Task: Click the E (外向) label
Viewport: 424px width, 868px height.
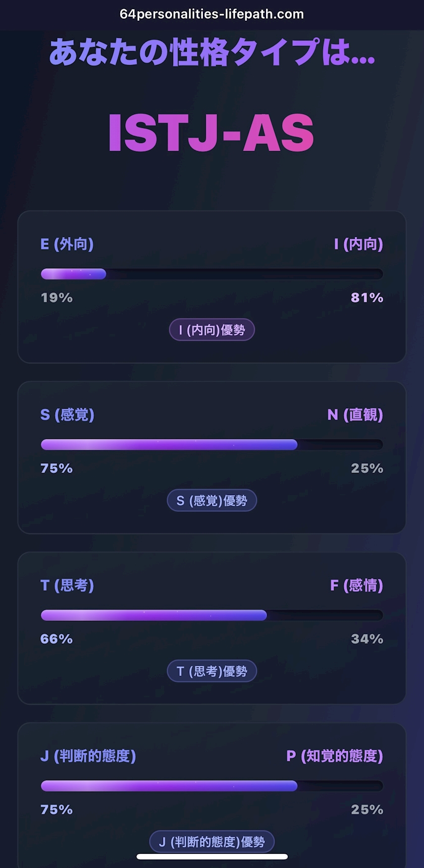Action: click(67, 245)
